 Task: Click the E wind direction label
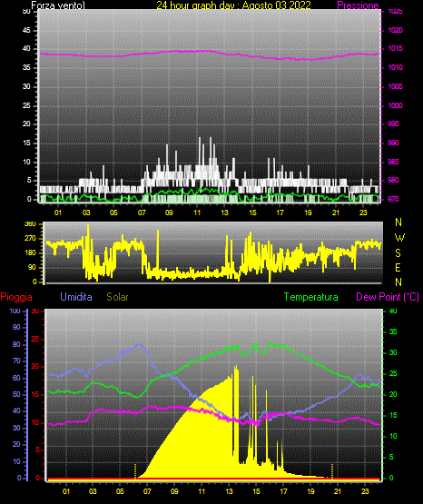click(x=398, y=267)
